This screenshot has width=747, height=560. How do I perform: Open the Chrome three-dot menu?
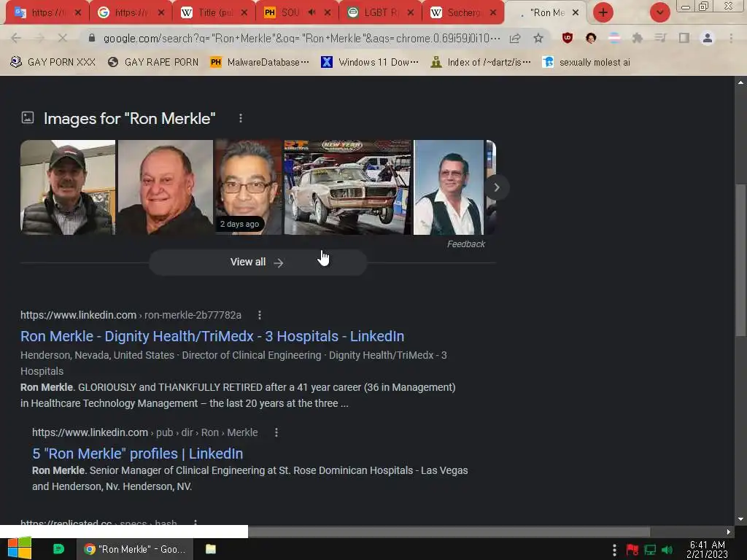(x=731, y=38)
